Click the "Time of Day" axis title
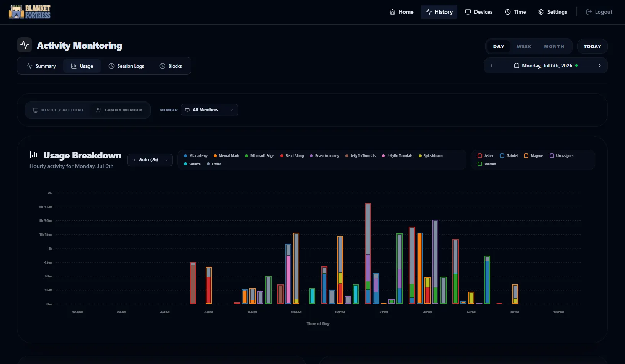Viewport: 625px width, 364px height. (318, 324)
